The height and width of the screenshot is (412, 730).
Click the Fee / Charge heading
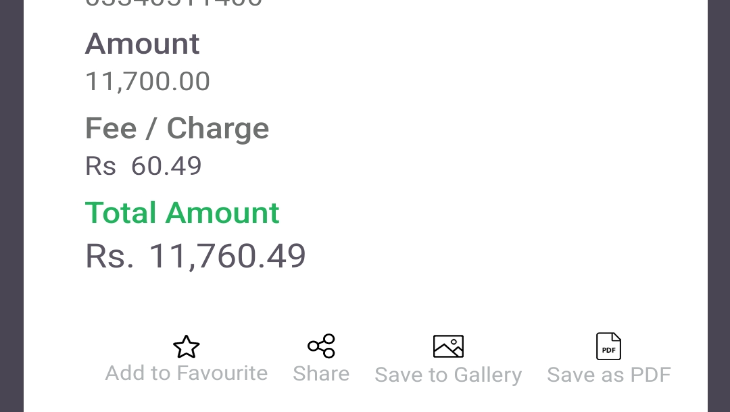click(177, 128)
